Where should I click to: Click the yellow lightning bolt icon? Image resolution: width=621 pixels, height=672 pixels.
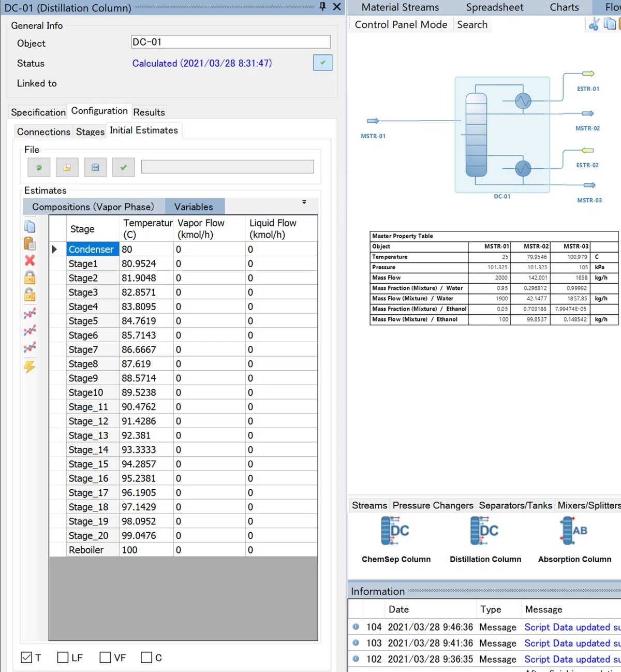coord(29,367)
